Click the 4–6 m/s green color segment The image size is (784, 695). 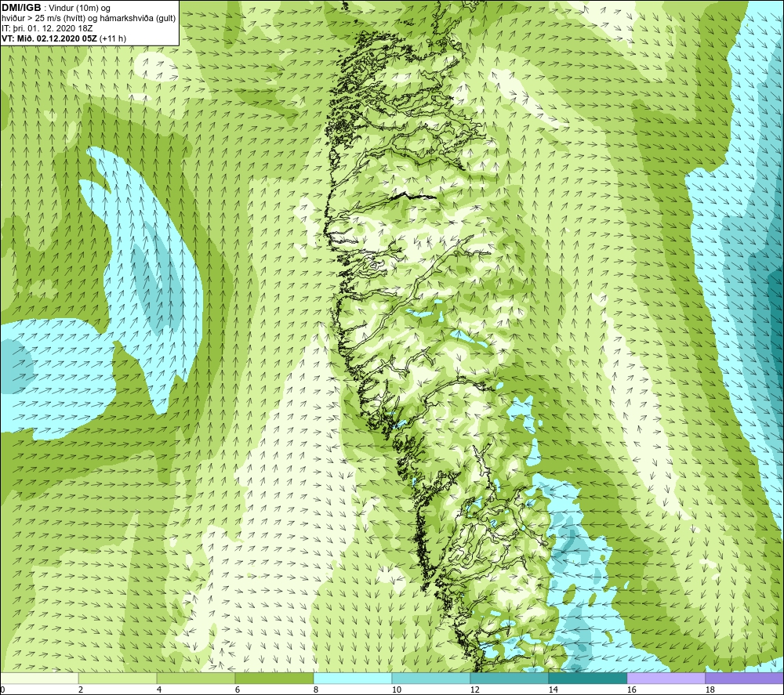196,678
